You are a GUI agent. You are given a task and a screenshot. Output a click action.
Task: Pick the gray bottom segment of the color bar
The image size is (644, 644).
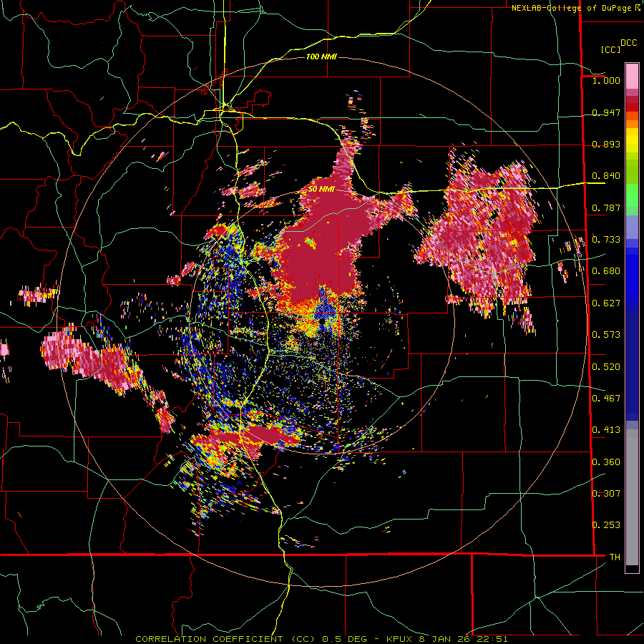[632, 497]
